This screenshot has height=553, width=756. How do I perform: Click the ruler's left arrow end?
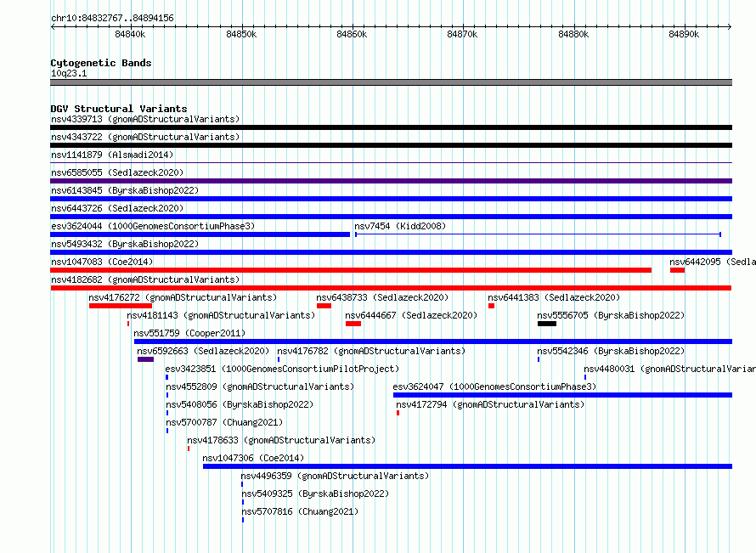(53, 27)
